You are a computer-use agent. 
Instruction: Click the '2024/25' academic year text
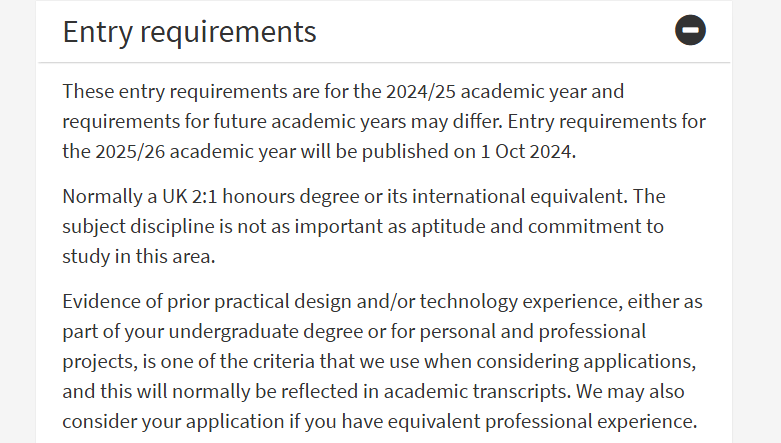click(x=421, y=92)
